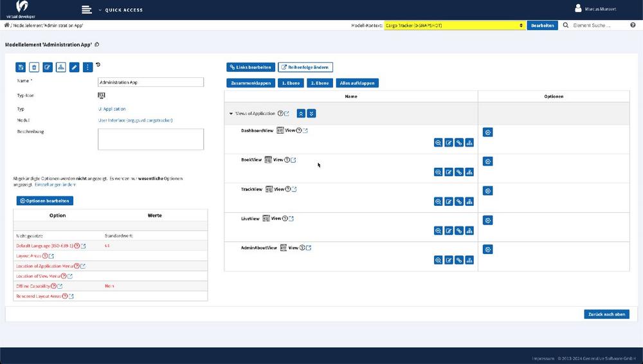Open the User Interface model link
The image size is (643, 364).
coord(135,120)
